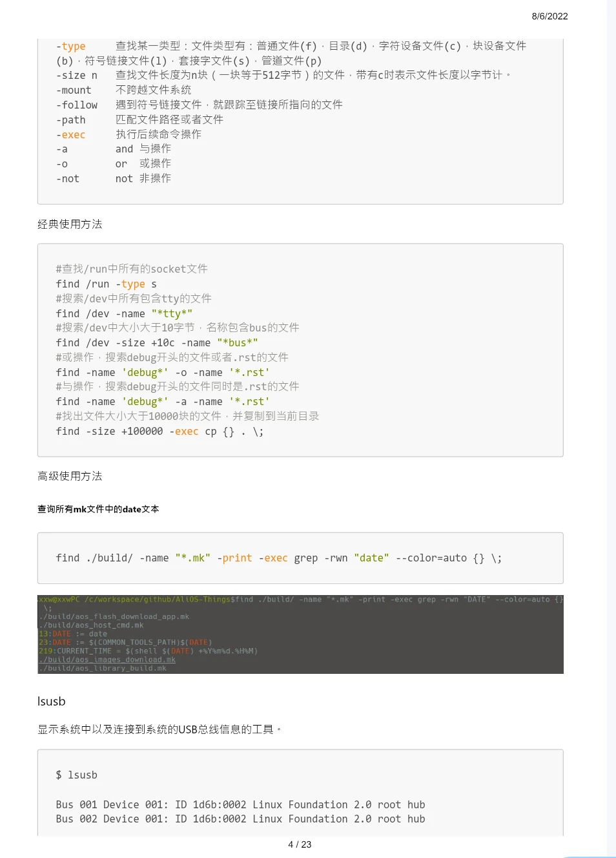The height and width of the screenshot is (858, 616).
Task: Click the page number 4 / 23
Action: [x=300, y=844]
